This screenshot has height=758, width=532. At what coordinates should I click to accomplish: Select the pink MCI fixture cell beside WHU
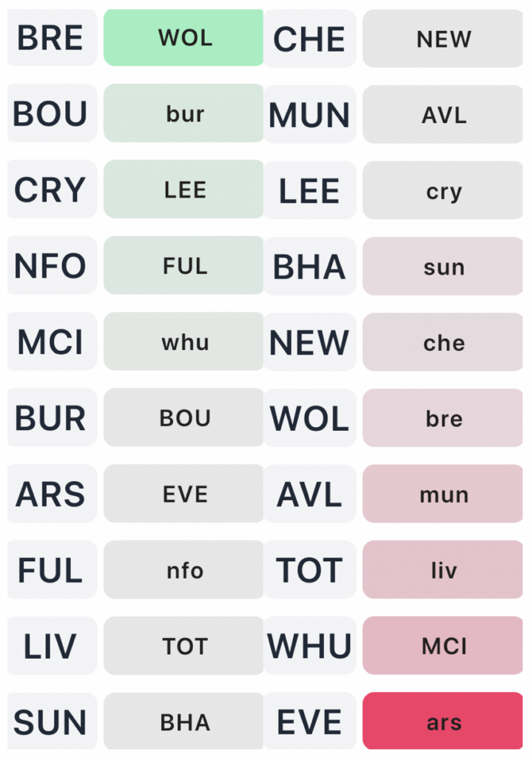pyautogui.click(x=443, y=645)
